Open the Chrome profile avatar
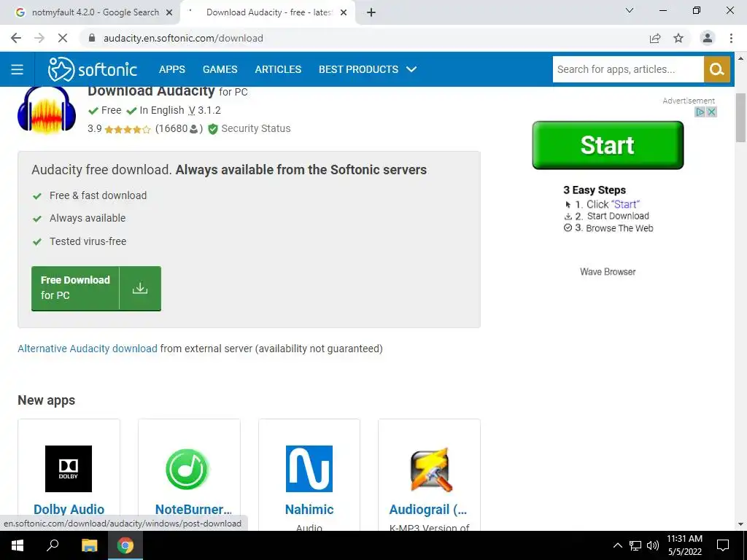Viewport: 747px width, 560px height. pyautogui.click(x=708, y=38)
